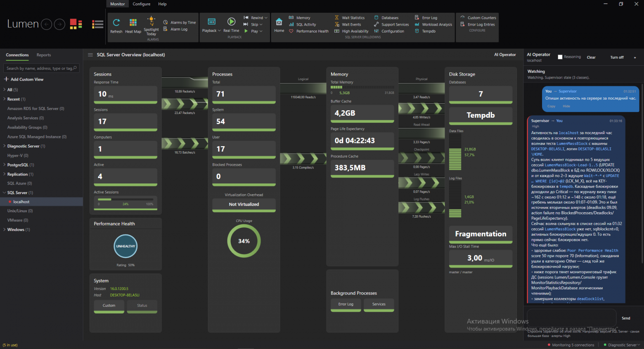Expand the Replication group
This screenshot has width=644, height=349.
(x=5, y=174)
